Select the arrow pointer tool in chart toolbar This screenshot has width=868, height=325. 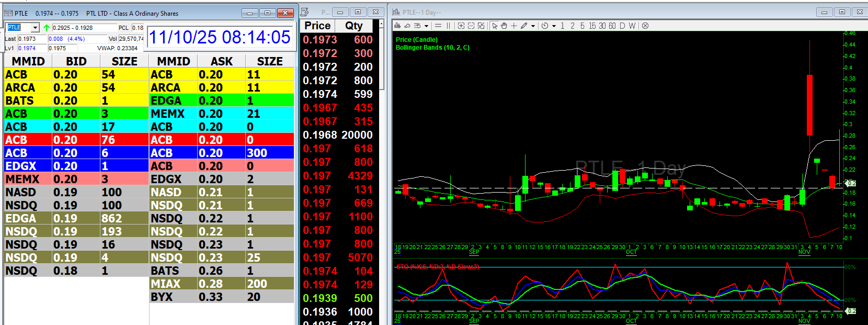[495, 26]
